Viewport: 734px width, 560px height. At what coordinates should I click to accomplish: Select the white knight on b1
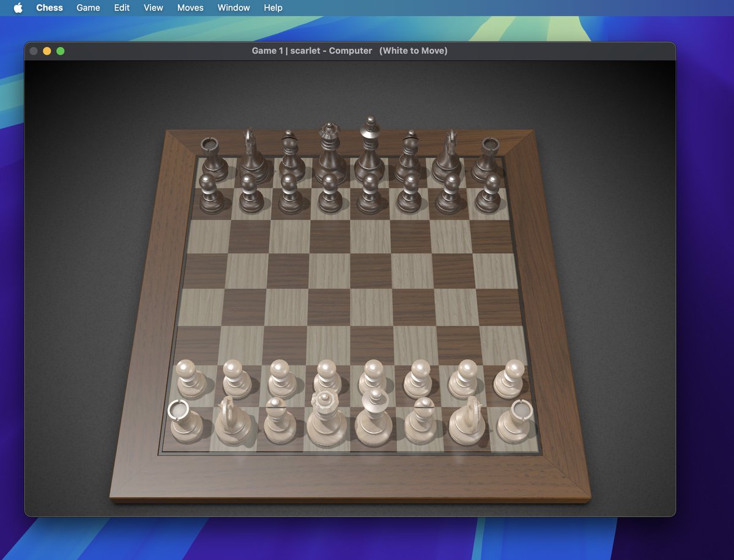[x=232, y=422]
